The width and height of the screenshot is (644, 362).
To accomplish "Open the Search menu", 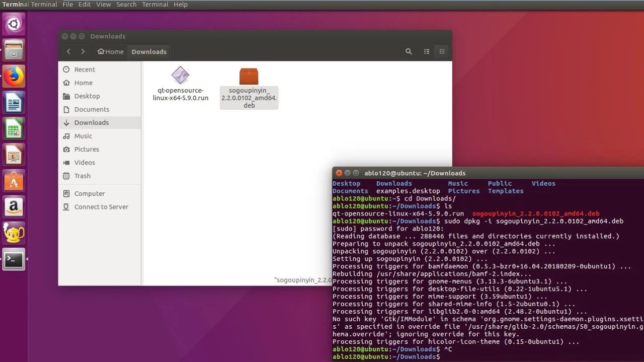I will coord(126,5).
